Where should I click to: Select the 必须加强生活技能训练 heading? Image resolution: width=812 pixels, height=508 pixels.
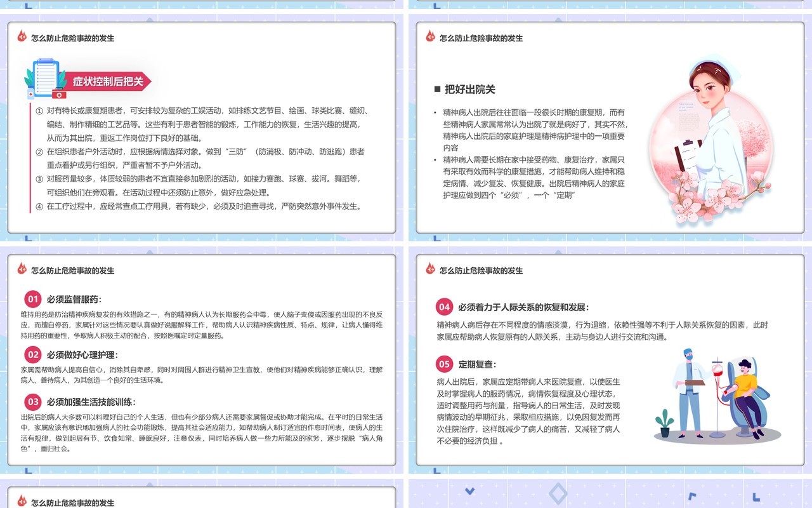click(x=91, y=401)
